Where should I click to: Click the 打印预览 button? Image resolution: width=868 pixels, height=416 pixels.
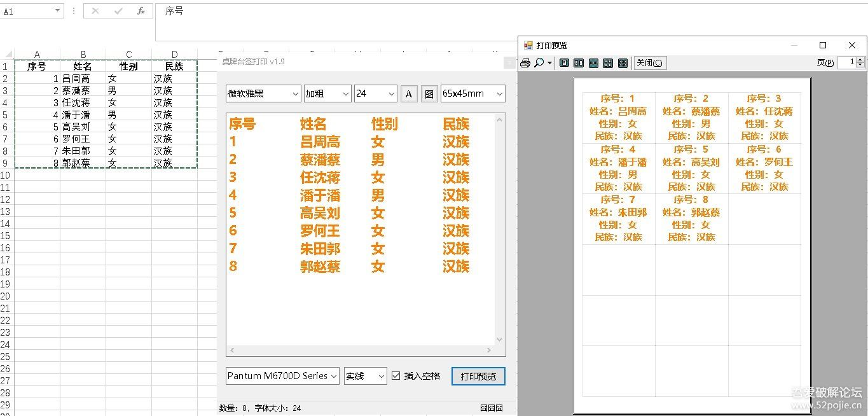tap(478, 376)
